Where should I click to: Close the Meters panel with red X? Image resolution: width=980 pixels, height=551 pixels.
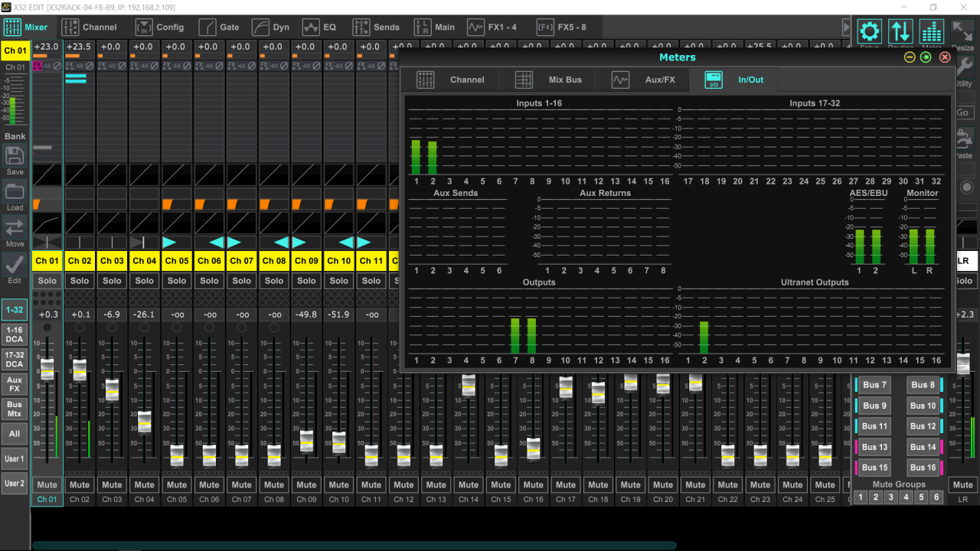[x=945, y=57]
